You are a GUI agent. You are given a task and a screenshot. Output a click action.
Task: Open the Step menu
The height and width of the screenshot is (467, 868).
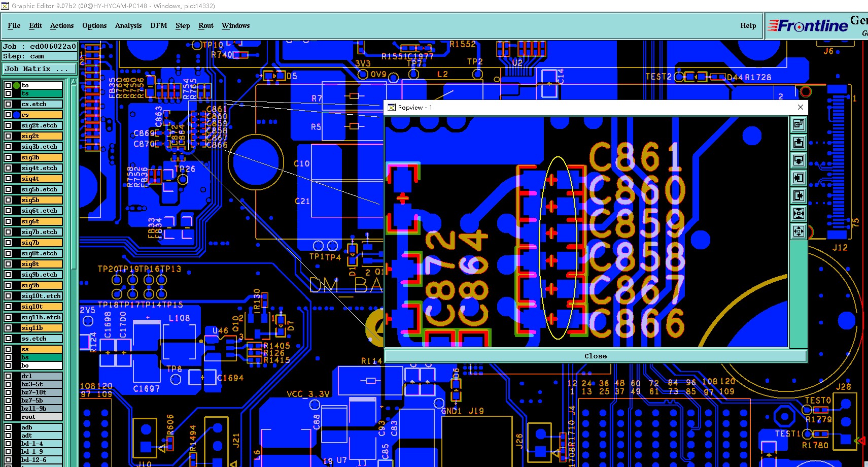tap(183, 25)
